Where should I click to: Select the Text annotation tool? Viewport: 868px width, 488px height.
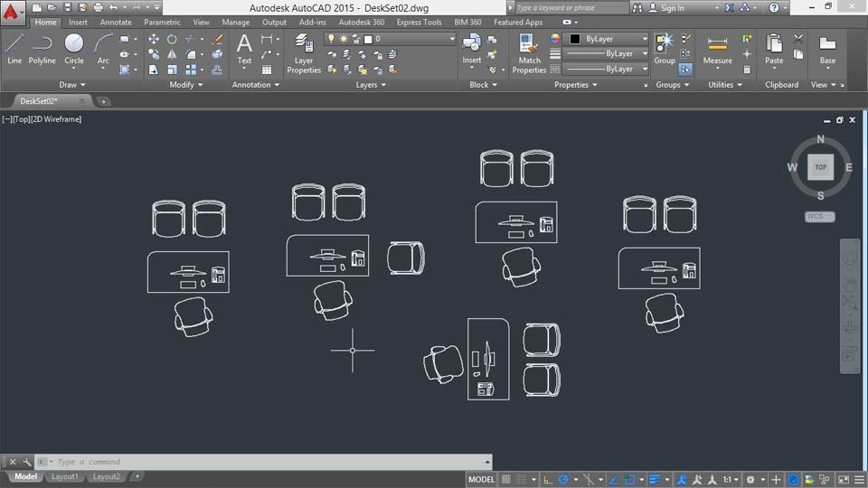244,49
